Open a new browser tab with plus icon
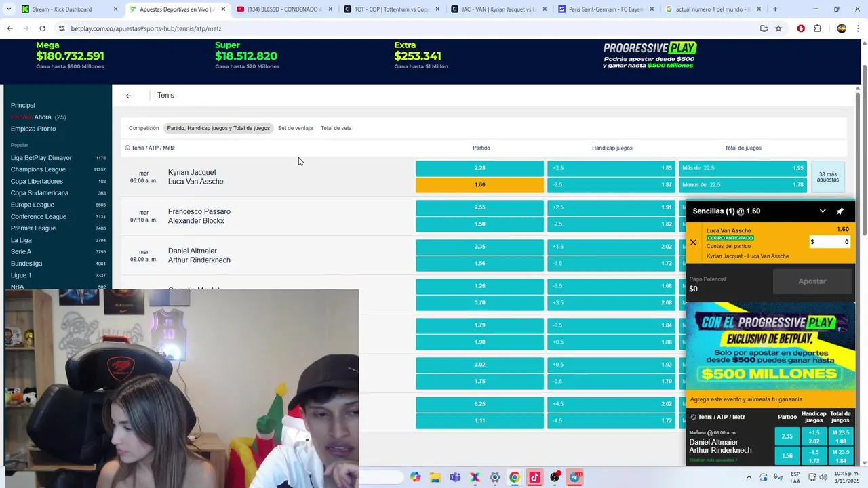Screen dimensions: 868x488 tap(775, 9)
